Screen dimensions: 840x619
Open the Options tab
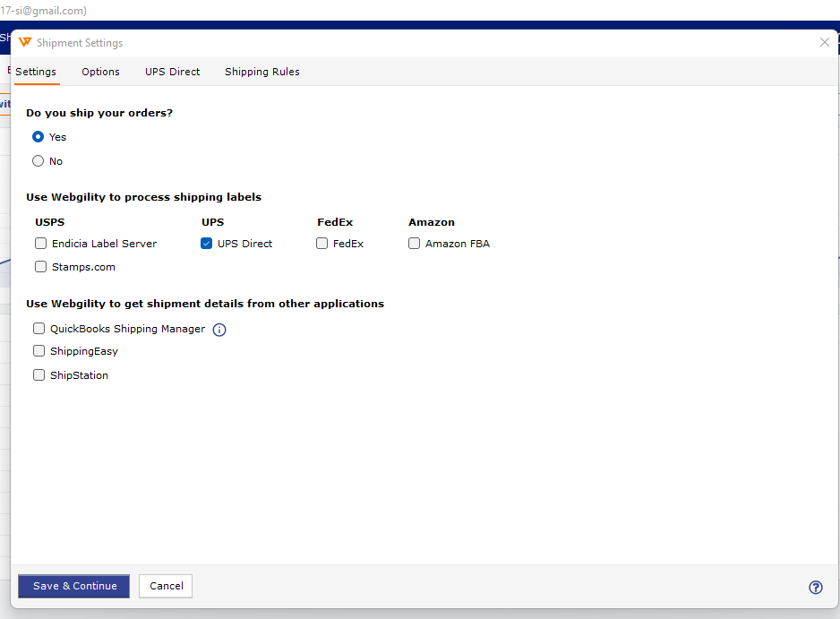(x=100, y=72)
